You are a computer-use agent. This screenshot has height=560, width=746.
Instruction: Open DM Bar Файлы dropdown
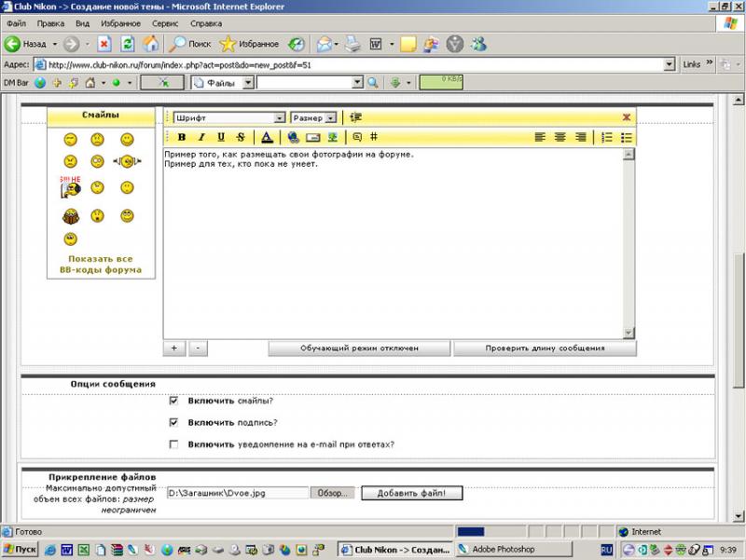coord(248,83)
